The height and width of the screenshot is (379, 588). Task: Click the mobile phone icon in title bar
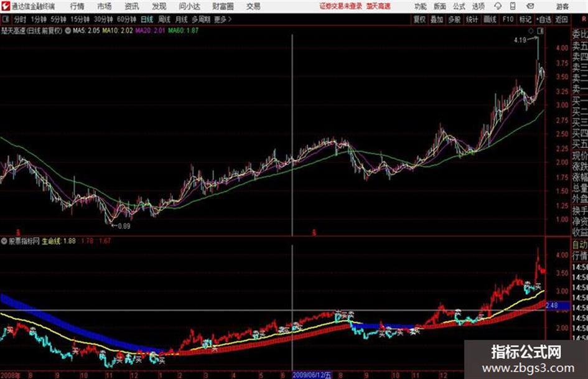tap(513, 6)
